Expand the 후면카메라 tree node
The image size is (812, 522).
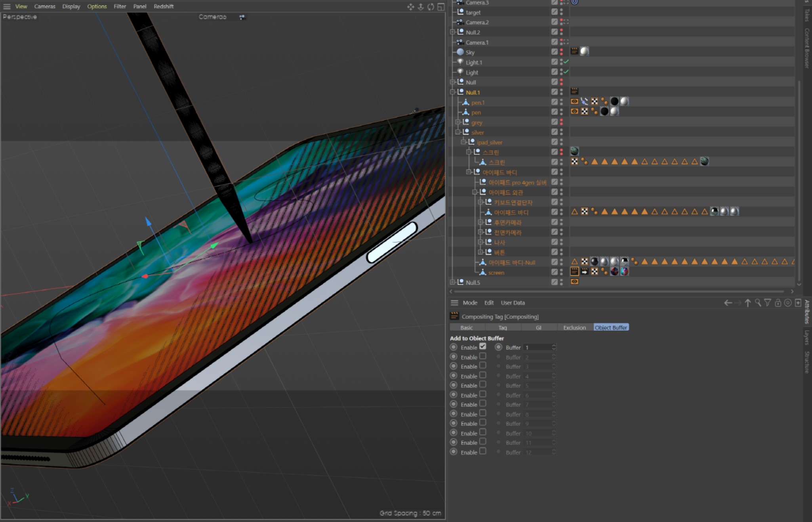[480, 222]
